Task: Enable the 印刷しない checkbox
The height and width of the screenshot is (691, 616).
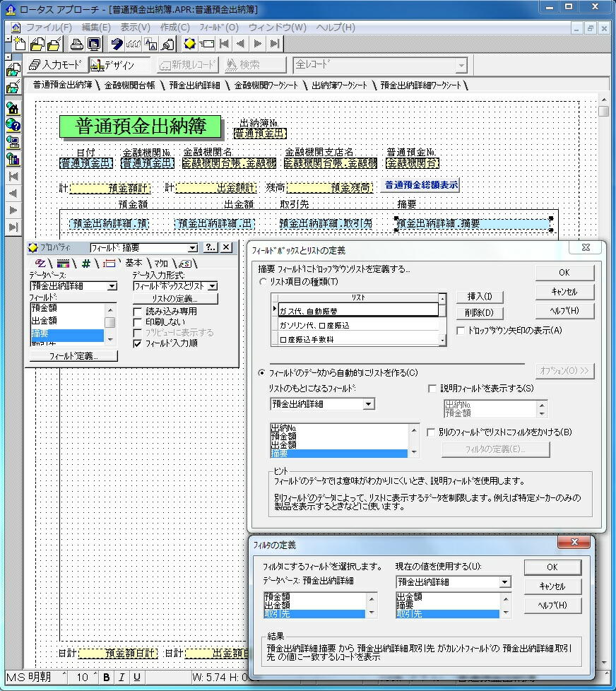Action: [138, 322]
